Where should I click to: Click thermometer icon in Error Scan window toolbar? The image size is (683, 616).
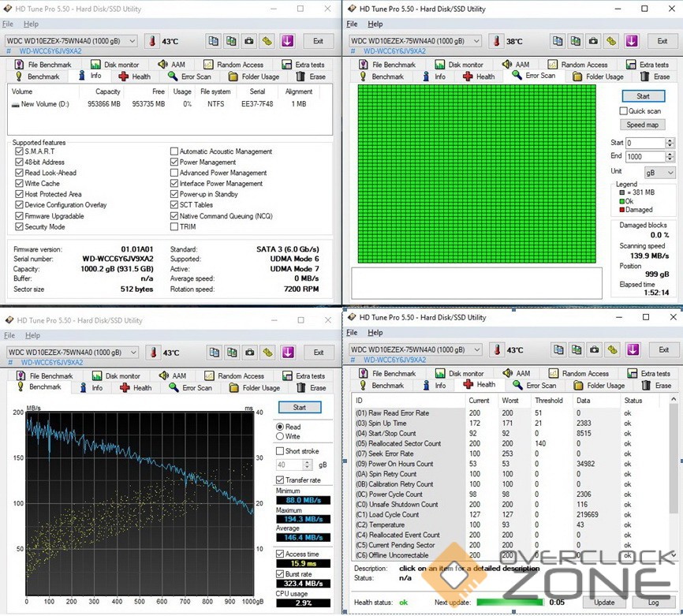click(x=496, y=41)
